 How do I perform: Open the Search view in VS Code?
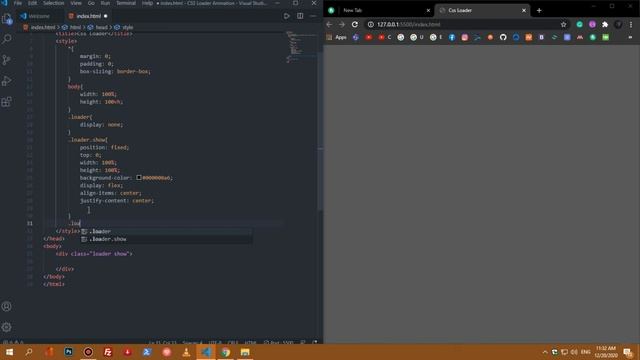[7, 39]
